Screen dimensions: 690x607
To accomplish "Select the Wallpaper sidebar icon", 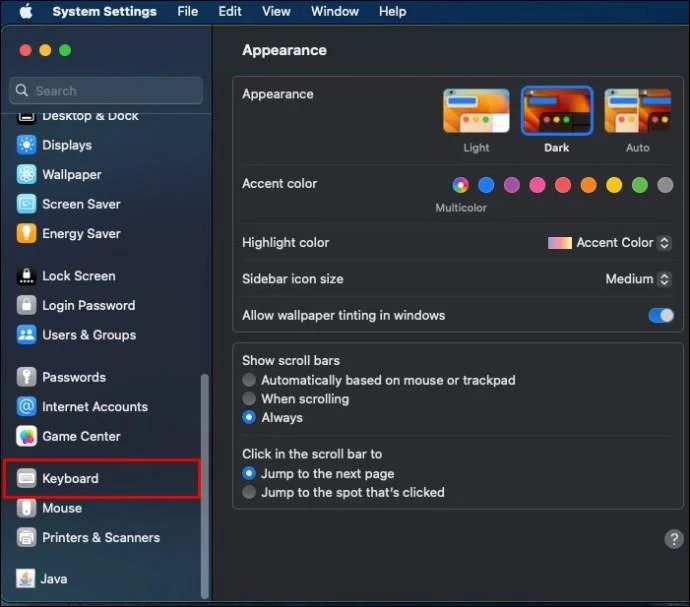I will pyautogui.click(x=26, y=175).
